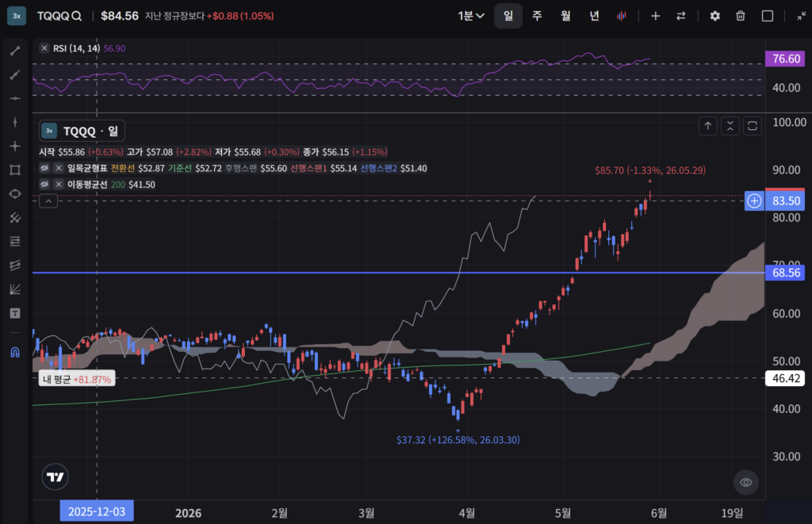Click the plus button beside 83.50 price
The width and height of the screenshot is (812, 524).
[x=755, y=201]
